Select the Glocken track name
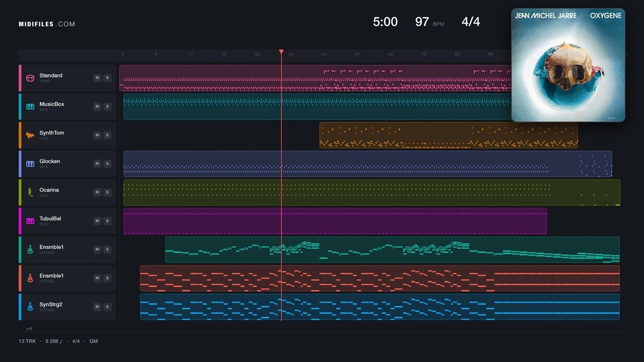Image resolution: width=644 pixels, height=362 pixels. (50, 161)
